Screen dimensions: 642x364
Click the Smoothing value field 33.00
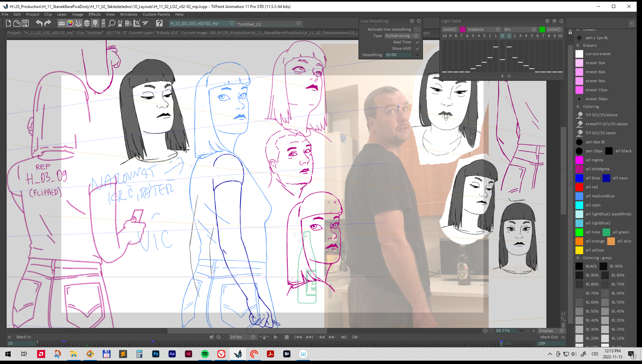click(x=398, y=55)
